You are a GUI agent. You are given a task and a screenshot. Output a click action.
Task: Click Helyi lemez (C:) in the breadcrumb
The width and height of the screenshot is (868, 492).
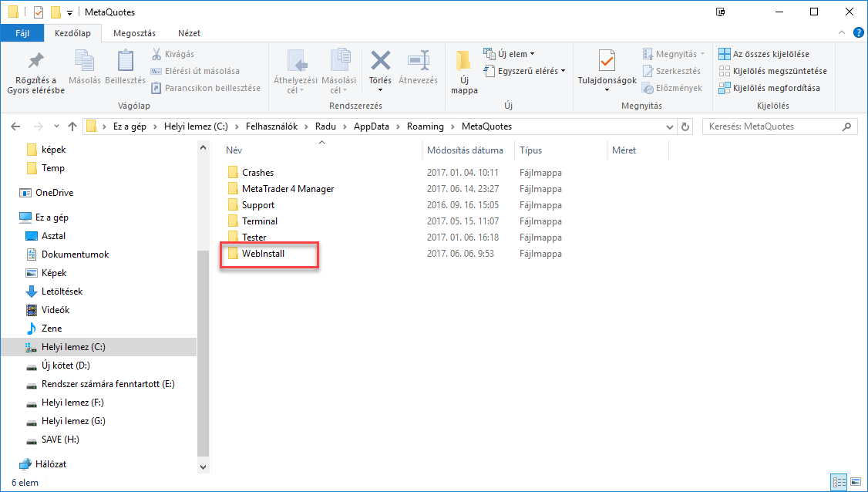pos(196,126)
